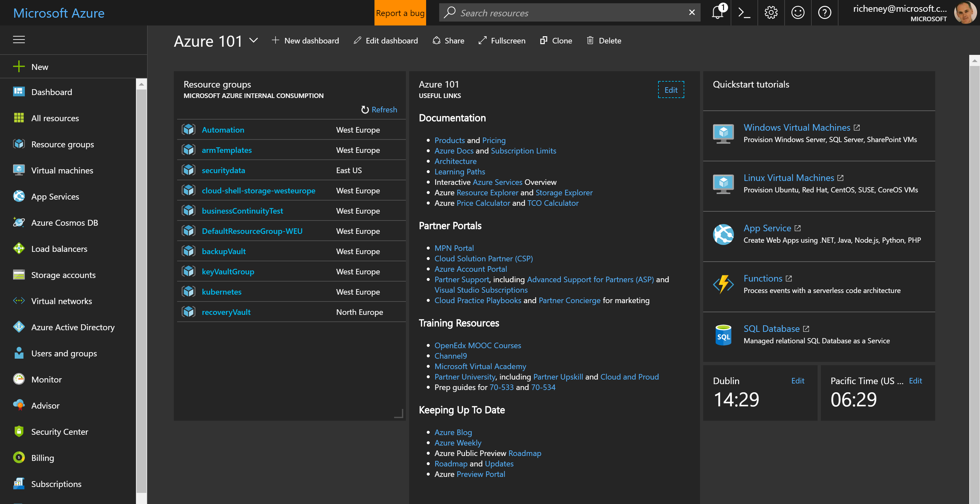Click the Monitor gauge icon
The image size is (980, 504).
(x=19, y=379)
